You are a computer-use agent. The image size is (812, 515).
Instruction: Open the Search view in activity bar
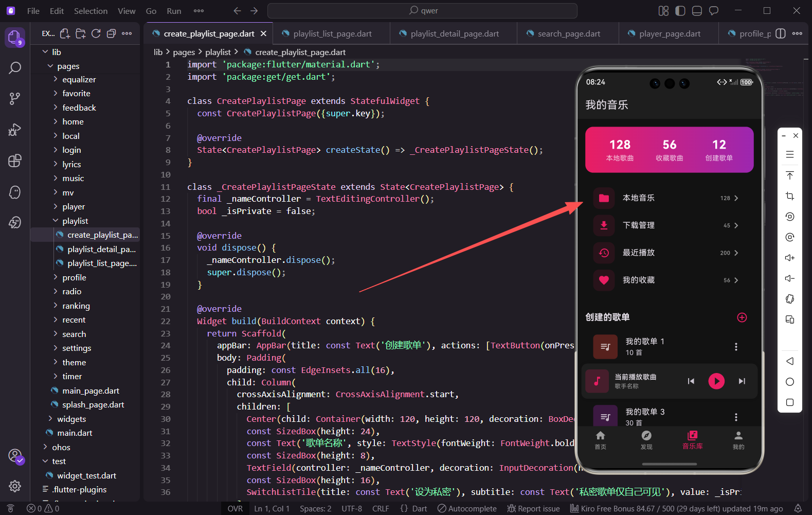click(x=15, y=68)
